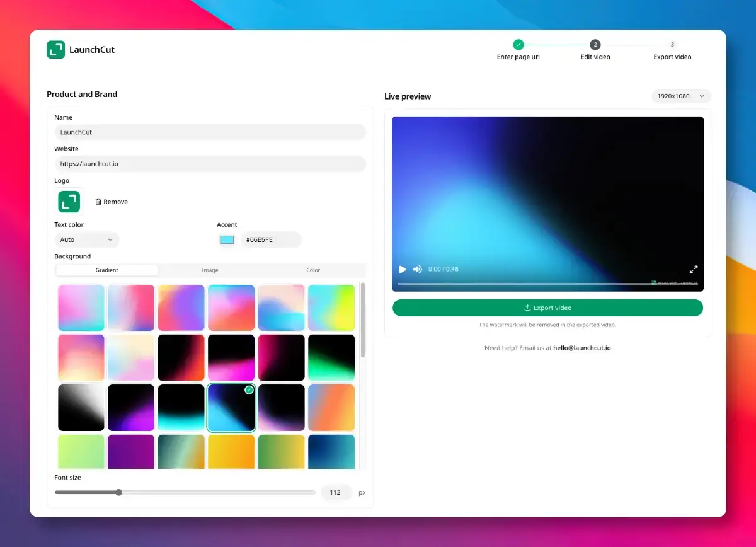Click the Name input field
Image resolution: width=756 pixels, height=547 pixels.
point(210,132)
